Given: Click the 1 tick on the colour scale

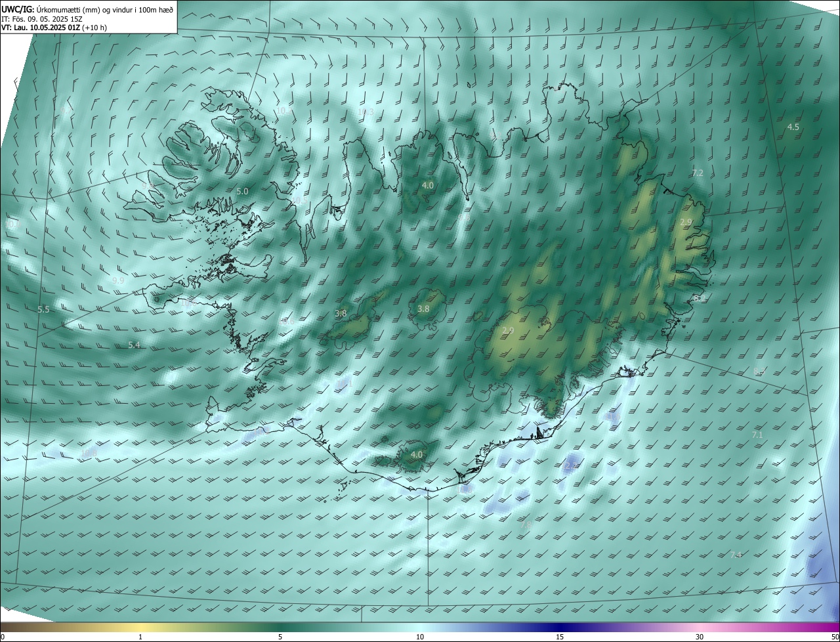Looking at the screenshot, I should (x=140, y=637).
